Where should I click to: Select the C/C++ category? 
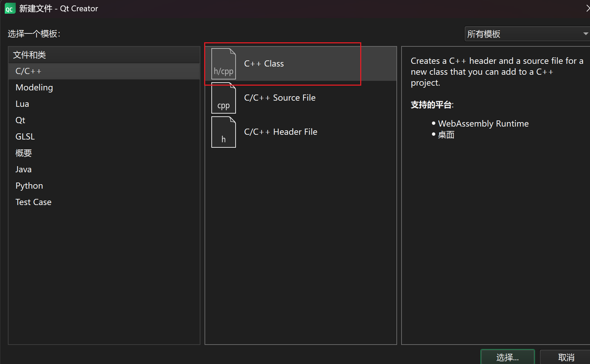click(104, 71)
